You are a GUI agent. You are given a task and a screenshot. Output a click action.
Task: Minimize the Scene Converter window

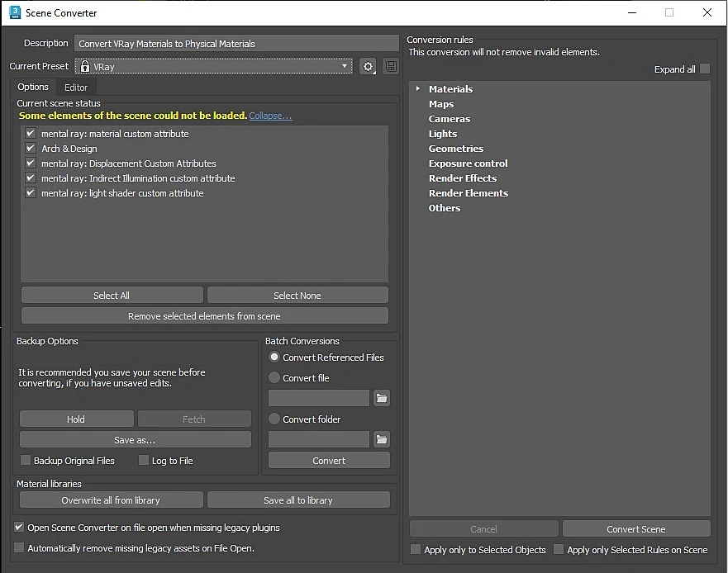pos(632,12)
